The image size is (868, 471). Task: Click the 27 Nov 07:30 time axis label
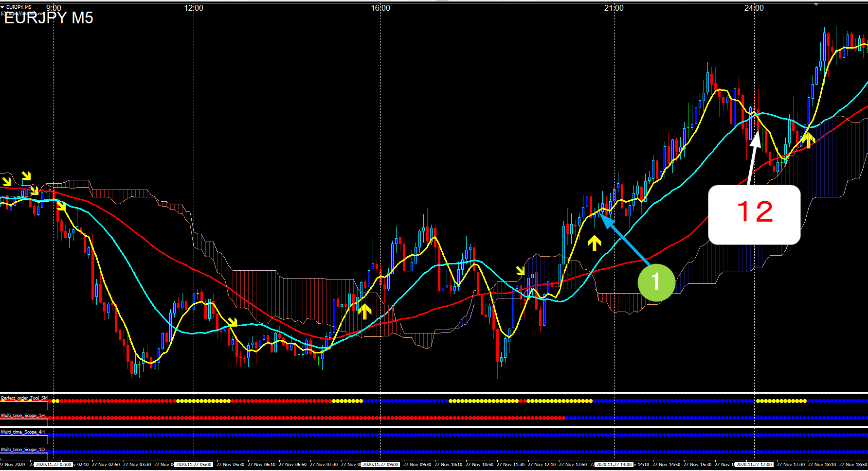(x=324, y=465)
